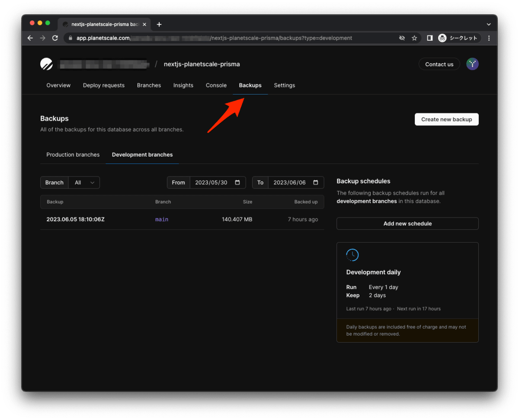Open the main branch link
The image size is (519, 420).
pos(162,219)
